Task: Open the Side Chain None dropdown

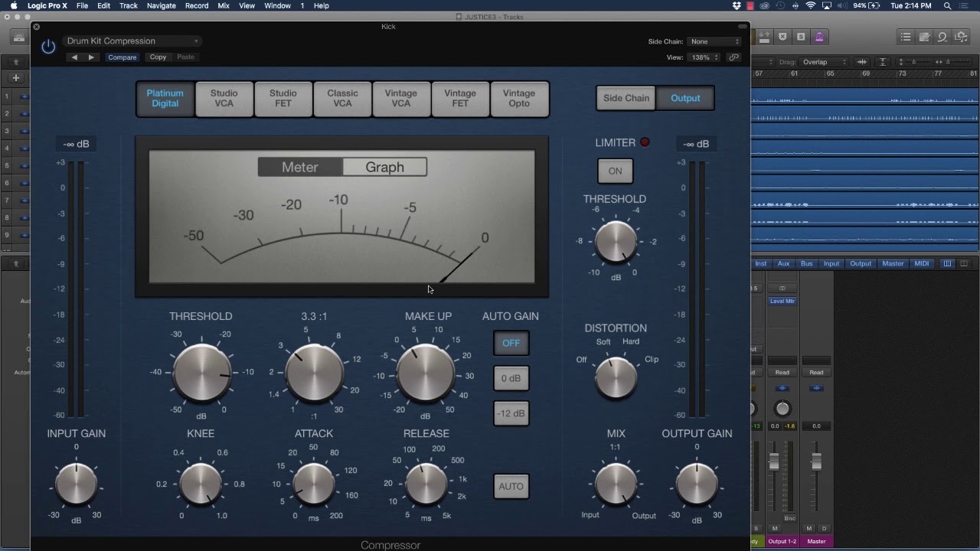Action: (x=714, y=41)
